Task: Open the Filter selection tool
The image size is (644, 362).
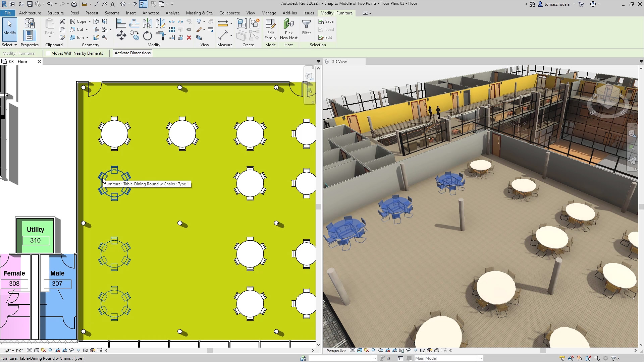Action: 306,27
